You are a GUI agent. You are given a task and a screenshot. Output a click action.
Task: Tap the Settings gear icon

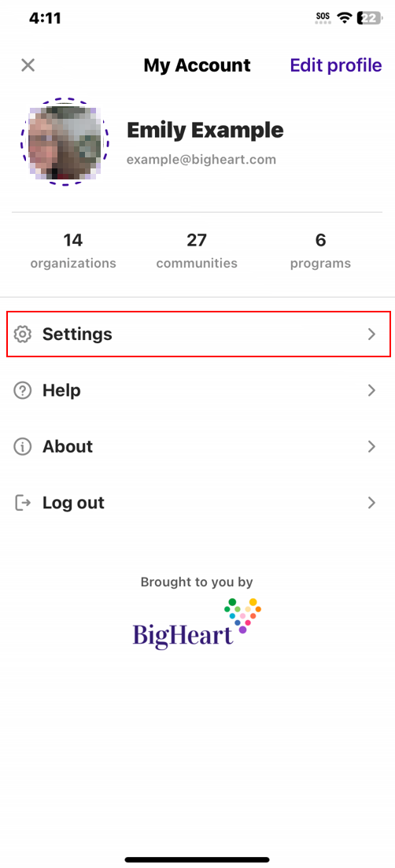23,334
